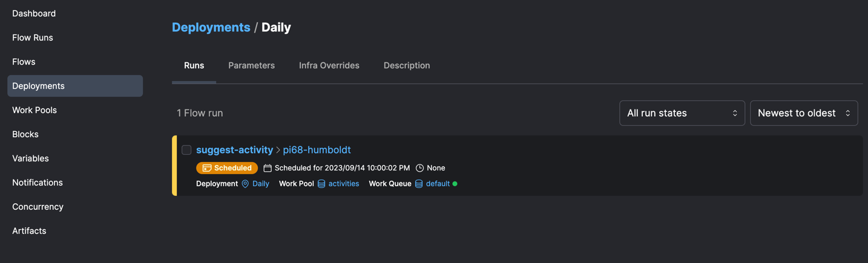Screen dimensions: 868x263
Task: Open the pi68-humboldt flow run
Action: [x=317, y=150]
